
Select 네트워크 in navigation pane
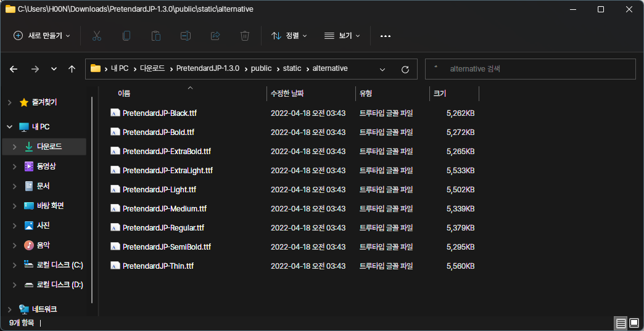pos(44,309)
